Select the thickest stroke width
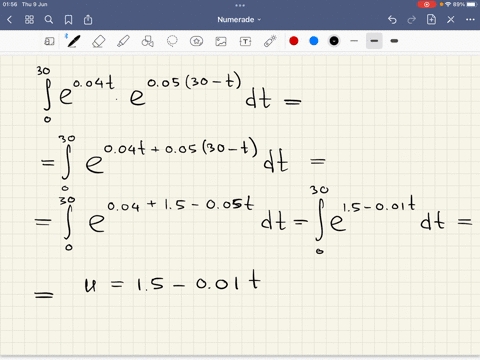The width and height of the screenshot is (480, 360). point(394,41)
